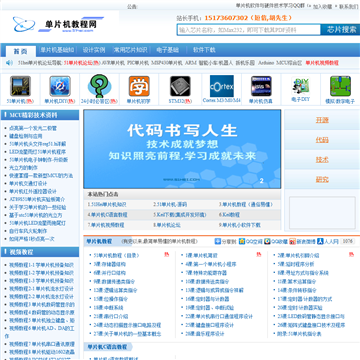Open hot link 7.单片机视频教程
The width and height of the screenshot is (360, 360).
coord(106,225)
